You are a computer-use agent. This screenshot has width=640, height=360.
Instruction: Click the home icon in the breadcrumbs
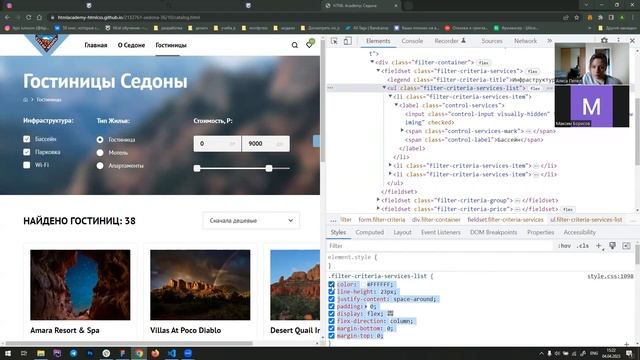[x=25, y=100]
